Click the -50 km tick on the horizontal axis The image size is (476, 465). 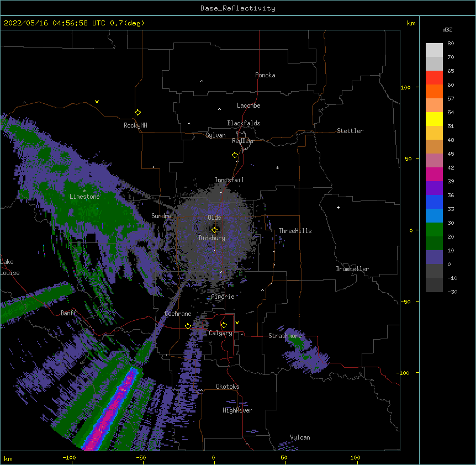(x=141, y=457)
